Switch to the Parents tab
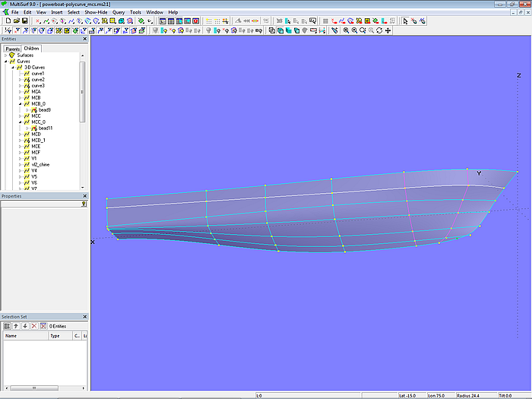The width and height of the screenshot is (532, 399). (13, 49)
